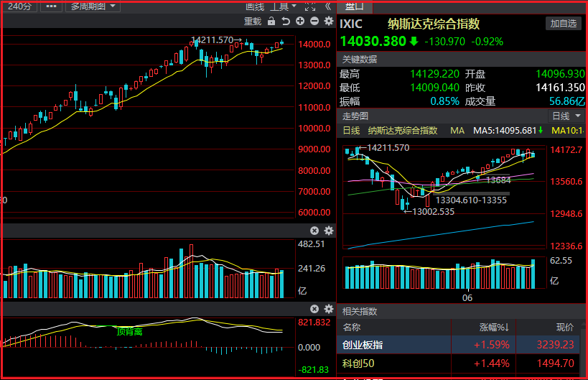Click the MA5:14095.681 indicator label
This screenshot has width=588, height=380.
coord(505,131)
